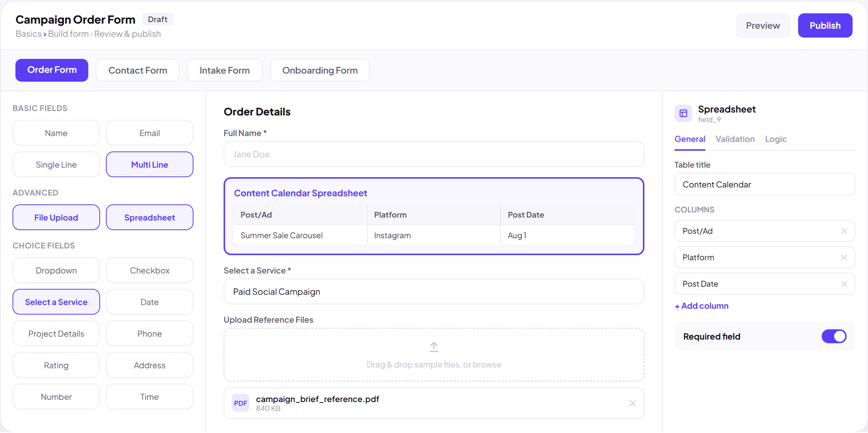
Task: Remove the Post/Ad column with its X icon
Action: point(844,231)
